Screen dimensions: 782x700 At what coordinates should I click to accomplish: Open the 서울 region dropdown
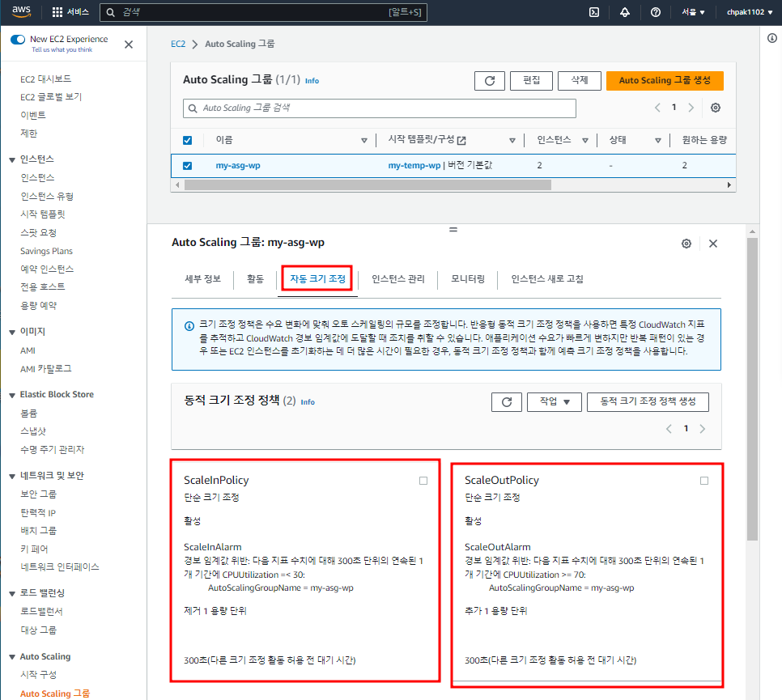click(x=693, y=12)
